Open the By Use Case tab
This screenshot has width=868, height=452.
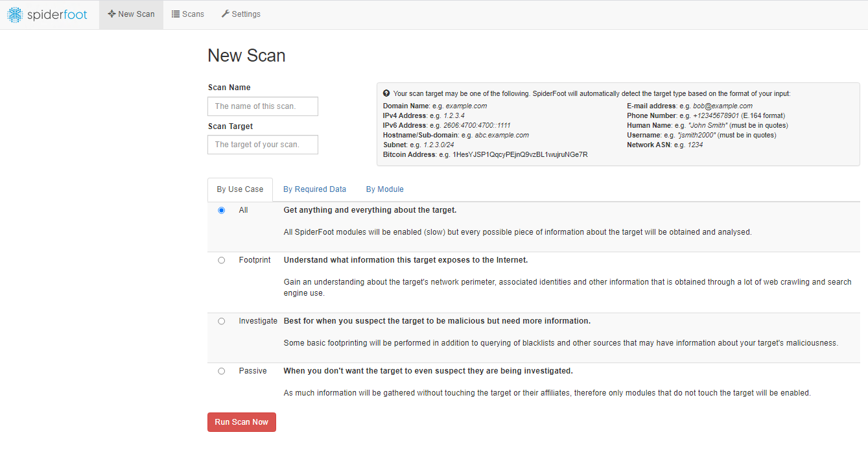240,189
